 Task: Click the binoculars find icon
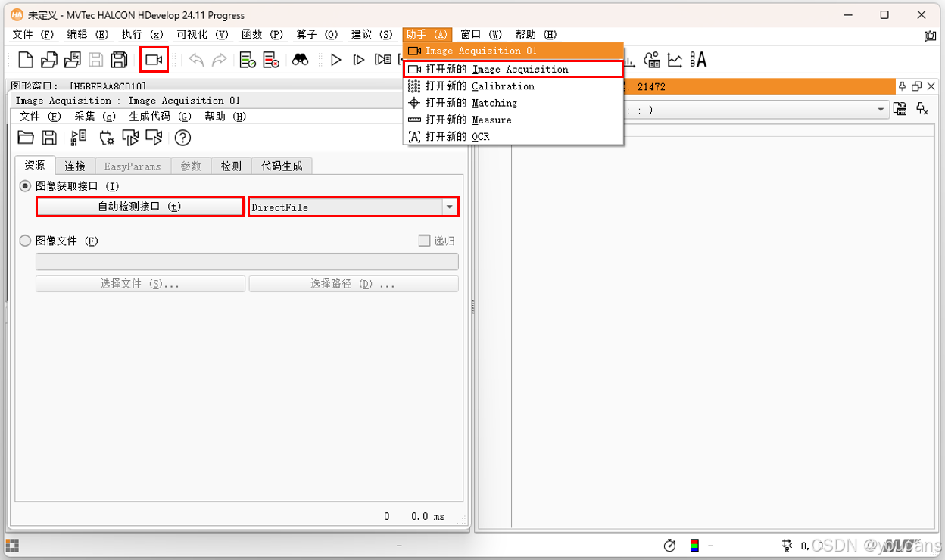(301, 60)
